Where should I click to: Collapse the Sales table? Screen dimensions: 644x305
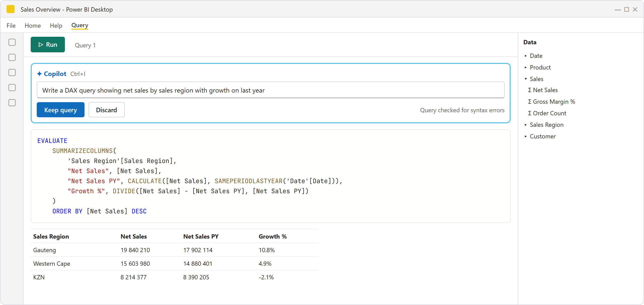[x=526, y=79]
